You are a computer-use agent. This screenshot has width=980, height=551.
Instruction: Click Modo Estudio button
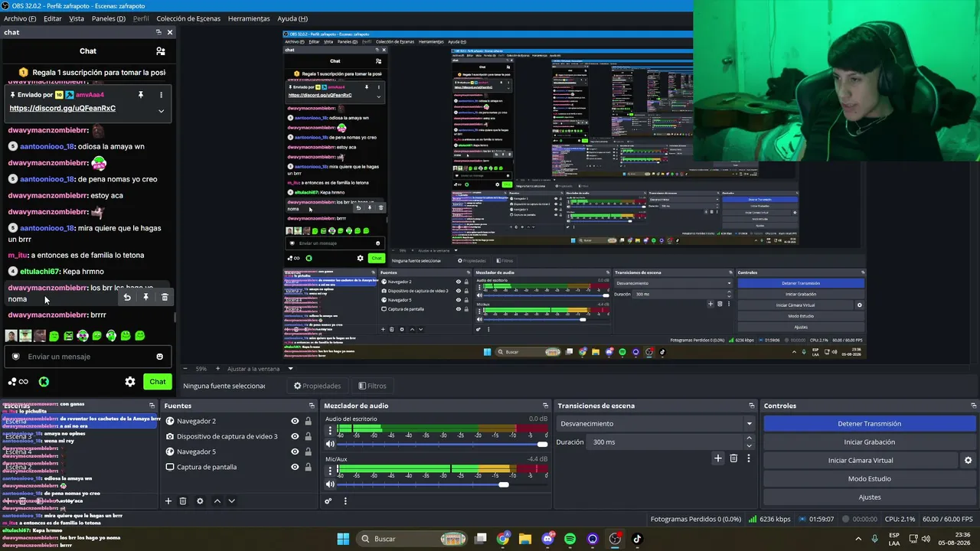click(870, 479)
